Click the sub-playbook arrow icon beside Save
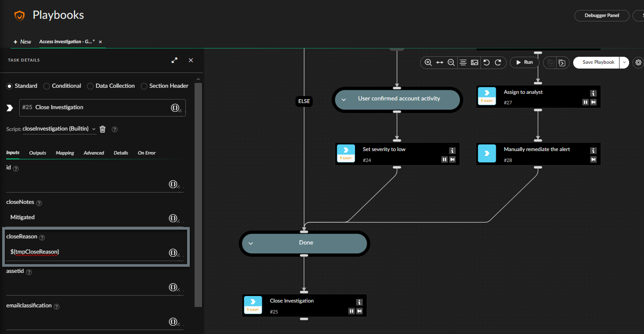Viewport: 644px width, 334px height. point(562,63)
